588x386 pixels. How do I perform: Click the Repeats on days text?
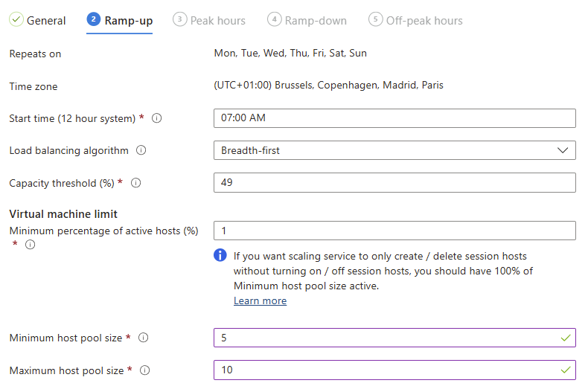pos(290,54)
